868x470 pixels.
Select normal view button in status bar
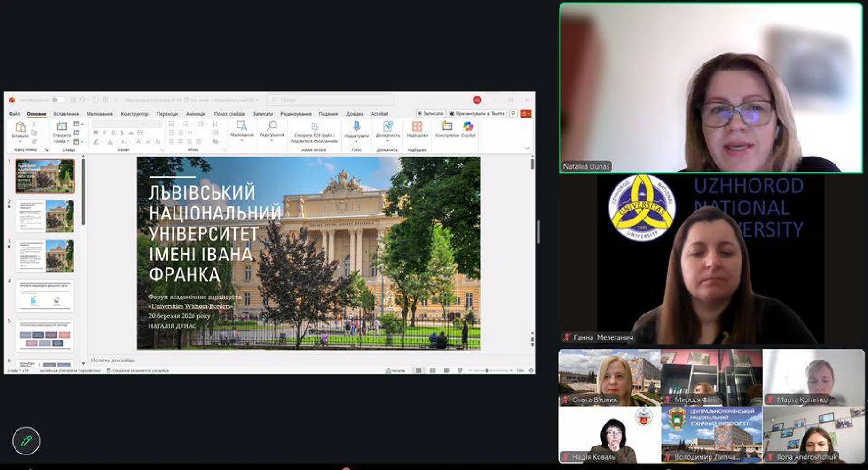(418, 371)
